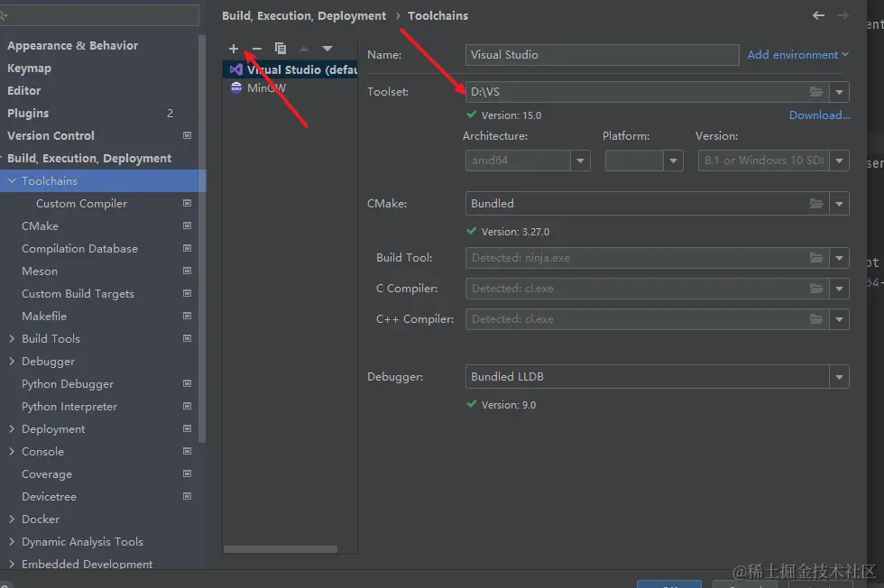Expand Embedded Development node
This screenshot has width=884, height=588.
(x=12, y=564)
